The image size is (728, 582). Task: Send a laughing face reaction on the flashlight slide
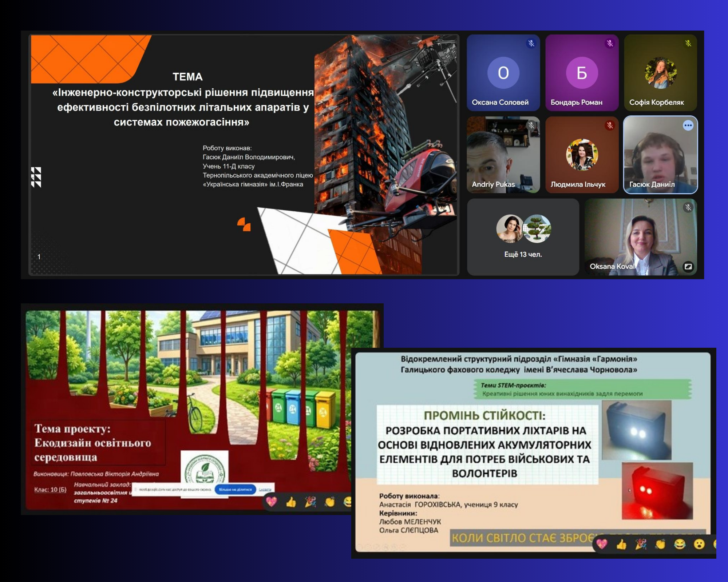(679, 544)
